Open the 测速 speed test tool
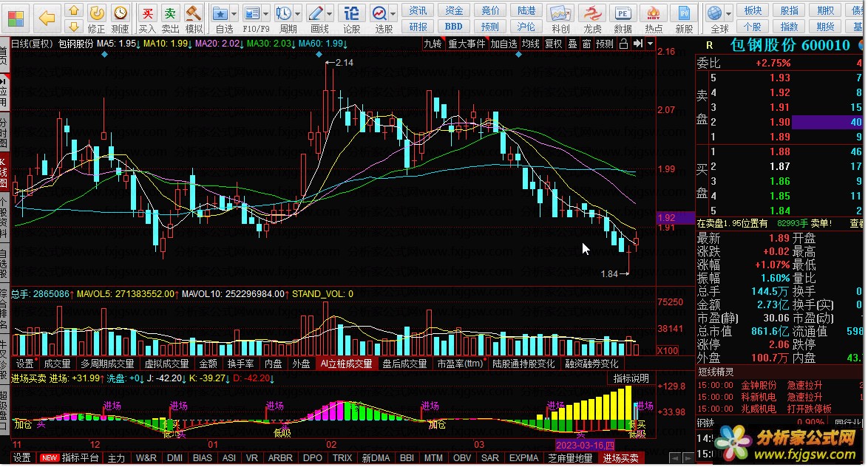 tap(120, 18)
